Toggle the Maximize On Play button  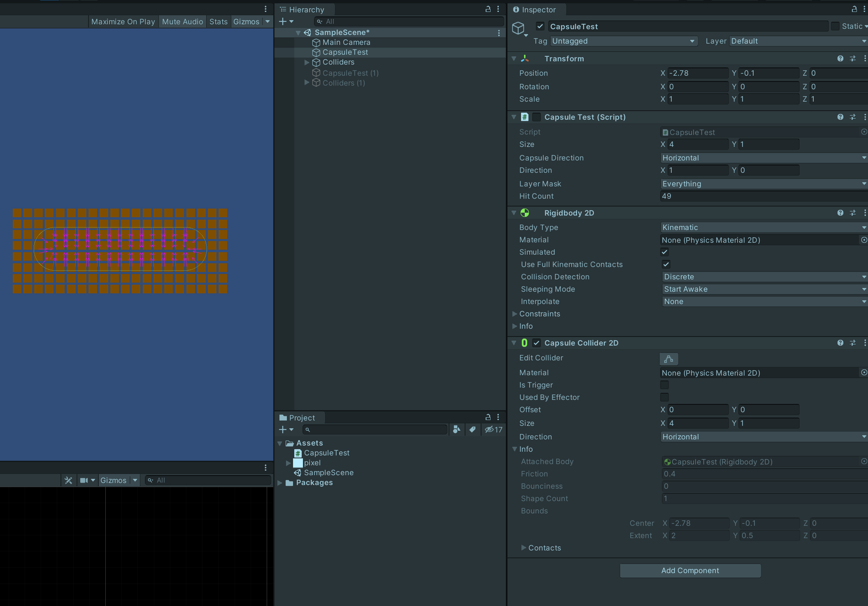[x=123, y=21]
